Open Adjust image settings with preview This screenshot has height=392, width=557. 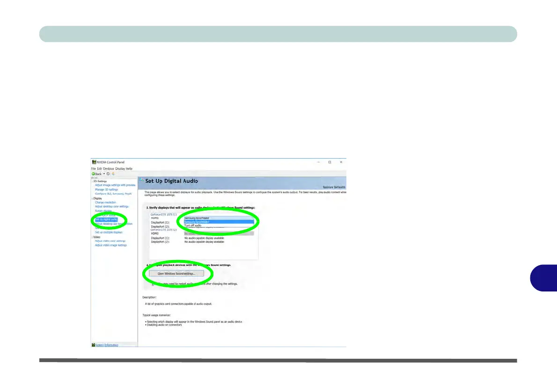click(115, 185)
